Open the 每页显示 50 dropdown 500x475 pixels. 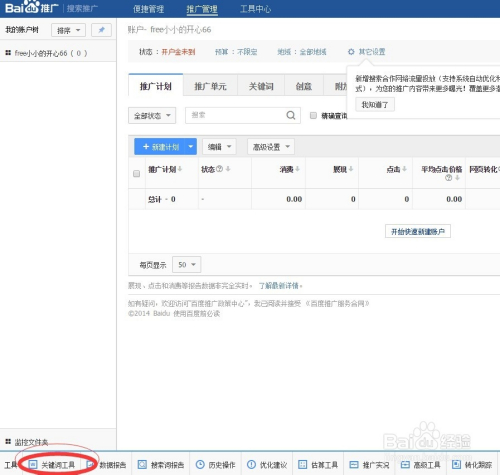(x=186, y=265)
